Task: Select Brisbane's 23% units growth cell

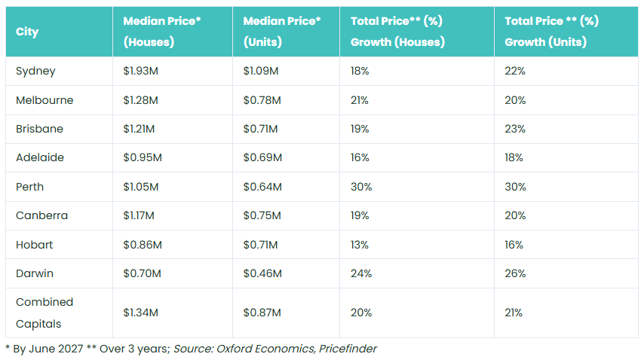Action: (x=515, y=129)
